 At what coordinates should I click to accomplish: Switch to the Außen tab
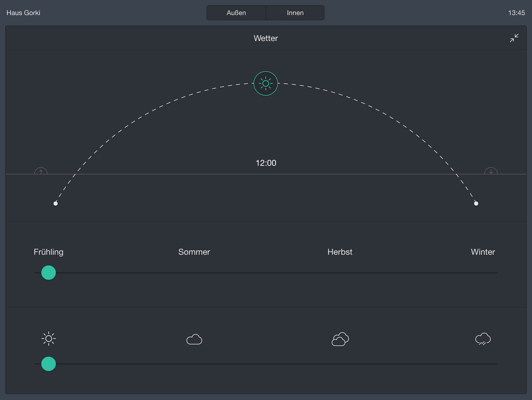pyautogui.click(x=236, y=13)
